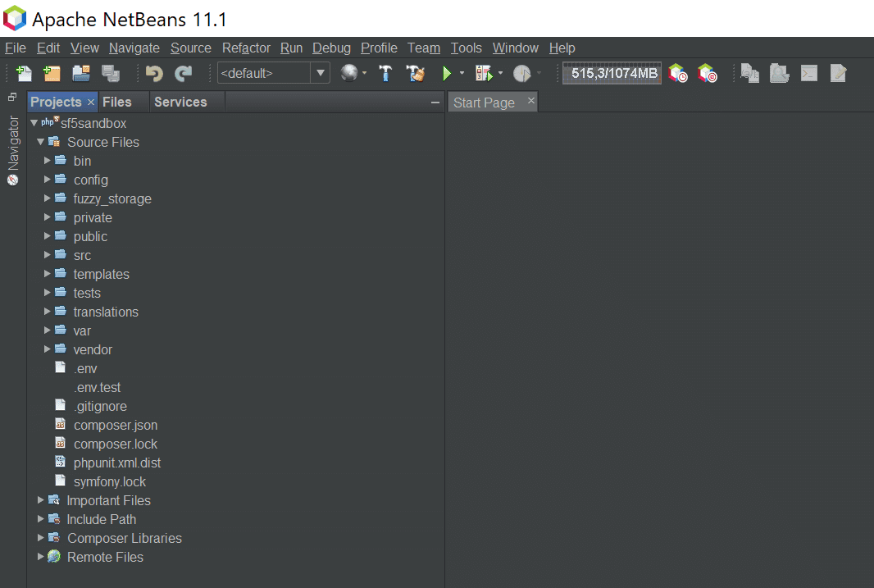Screen dimensions: 874x588
Task: Select the Start Page tab
Action: tap(484, 103)
